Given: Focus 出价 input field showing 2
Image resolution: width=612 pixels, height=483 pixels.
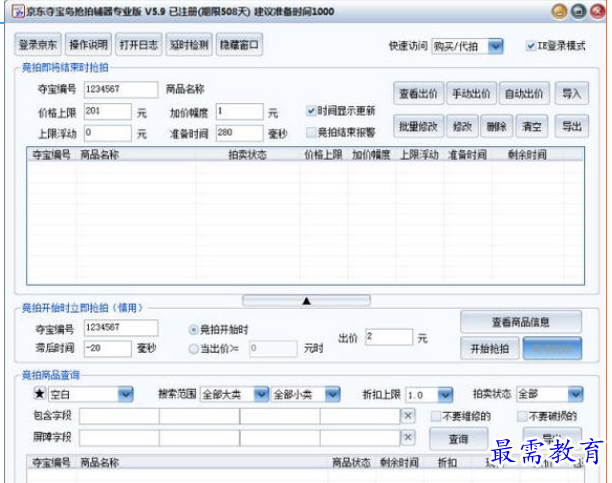Looking at the screenshot, I should (389, 337).
